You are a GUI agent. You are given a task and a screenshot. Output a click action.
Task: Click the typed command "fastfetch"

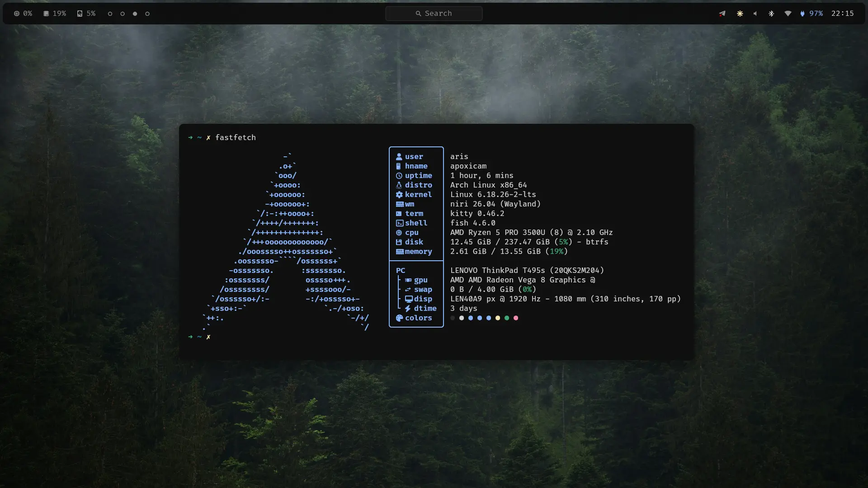click(236, 137)
